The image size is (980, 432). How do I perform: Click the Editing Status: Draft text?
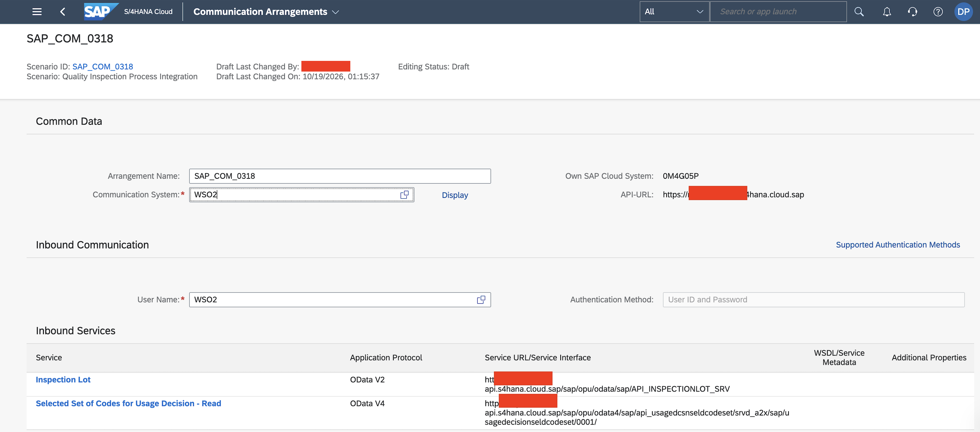coord(433,67)
